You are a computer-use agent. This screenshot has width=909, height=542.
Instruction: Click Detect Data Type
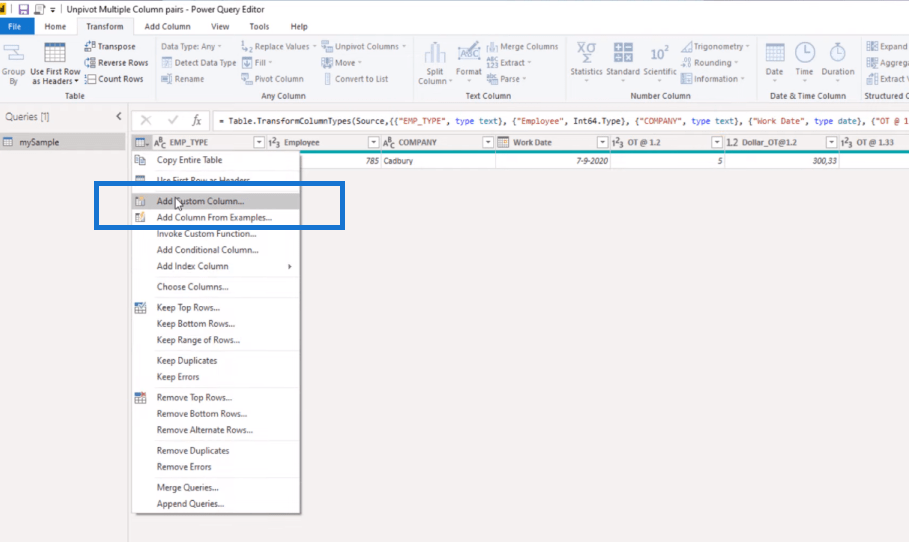point(199,63)
